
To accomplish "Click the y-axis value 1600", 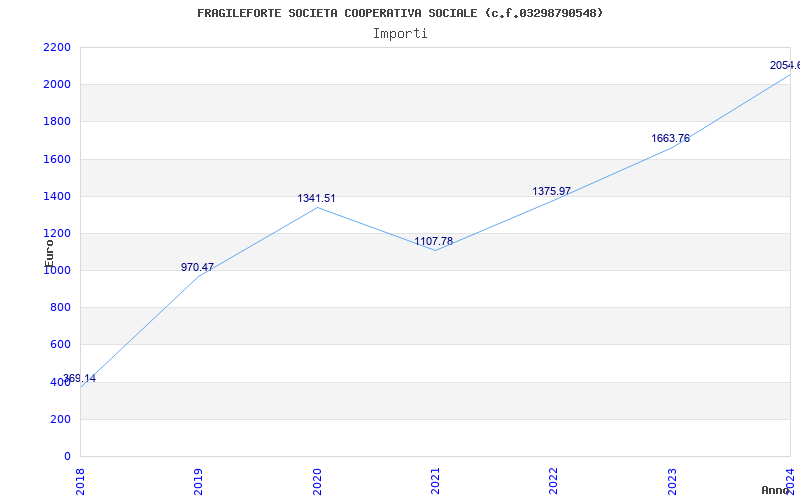I will pos(57,159).
